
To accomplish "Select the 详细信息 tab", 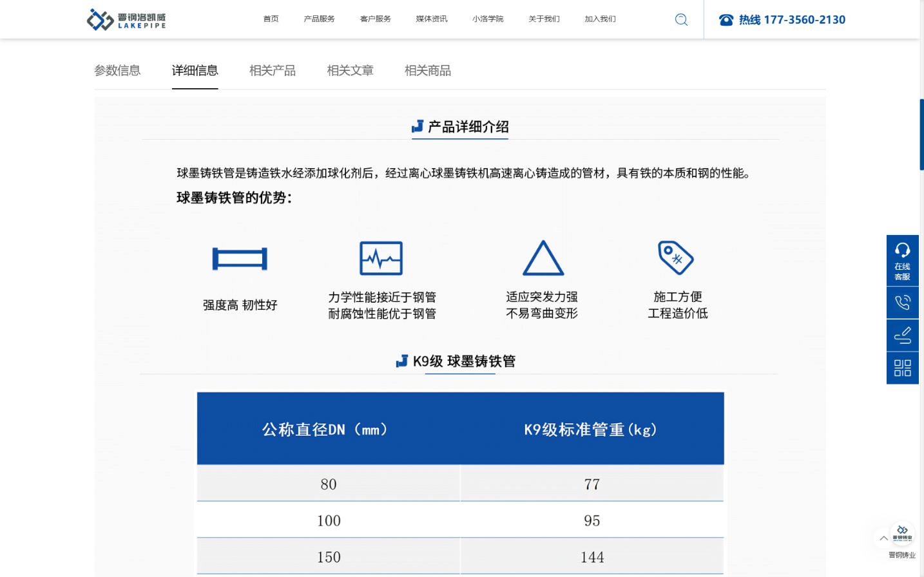I will pyautogui.click(x=195, y=70).
